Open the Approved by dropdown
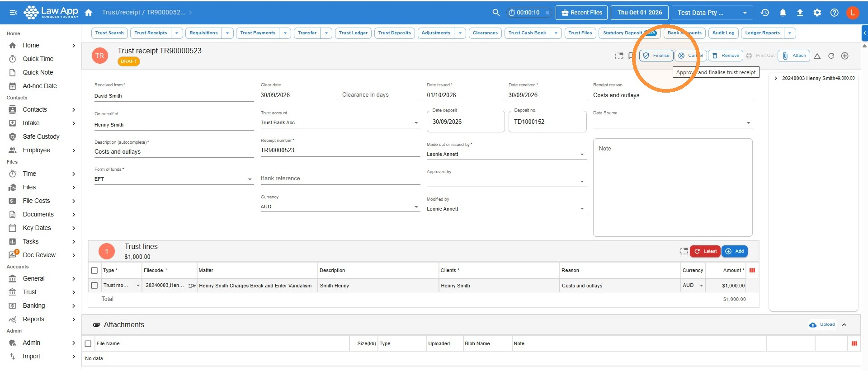The width and height of the screenshot is (868, 371). 506,181
